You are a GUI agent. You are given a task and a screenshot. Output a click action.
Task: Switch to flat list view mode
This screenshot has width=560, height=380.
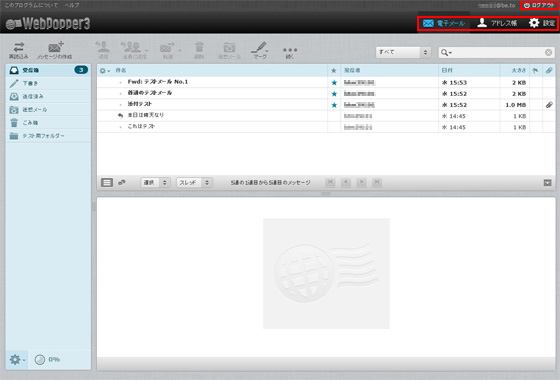point(107,182)
